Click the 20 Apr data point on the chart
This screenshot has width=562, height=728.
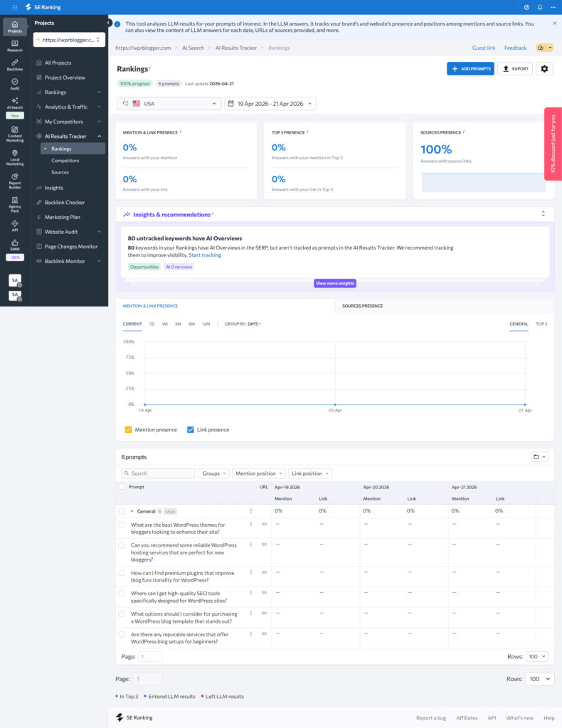pos(334,405)
